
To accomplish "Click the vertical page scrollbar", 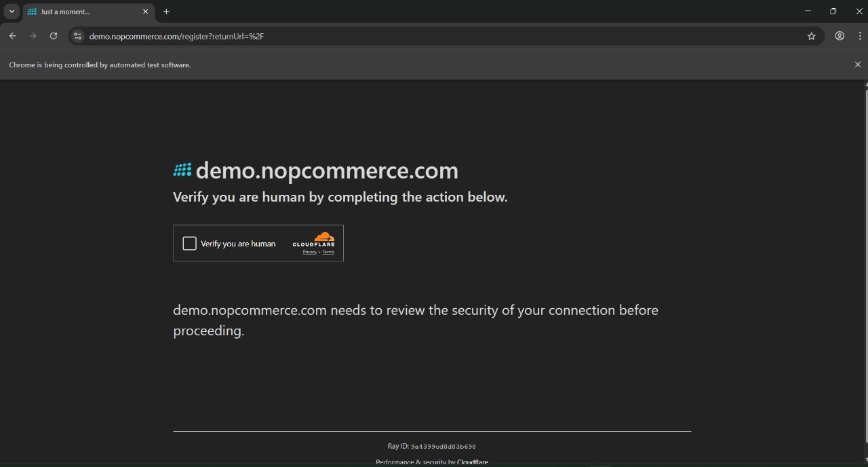I will pos(866,272).
